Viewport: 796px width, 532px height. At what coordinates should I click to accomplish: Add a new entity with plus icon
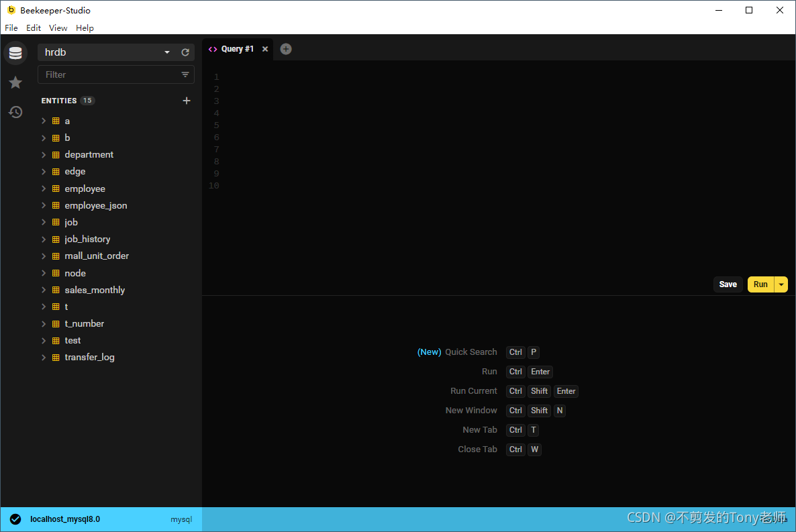pyautogui.click(x=187, y=101)
